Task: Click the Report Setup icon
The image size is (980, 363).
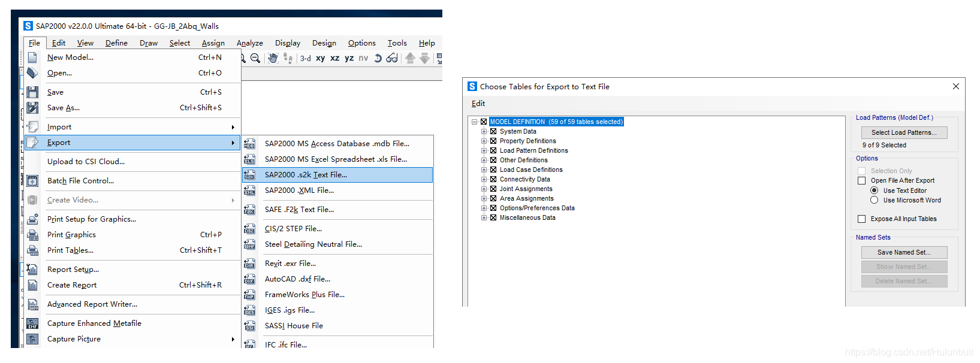Action: point(32,270)
